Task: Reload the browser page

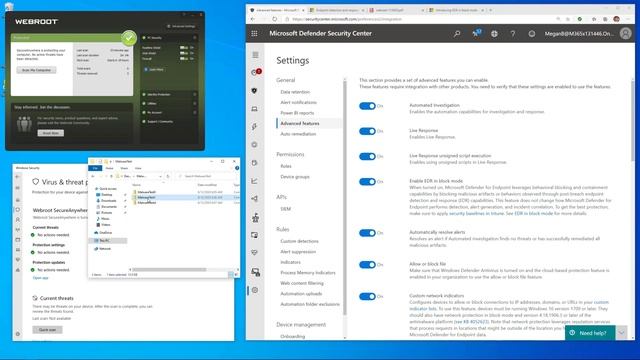Action: tap(275, 19)
